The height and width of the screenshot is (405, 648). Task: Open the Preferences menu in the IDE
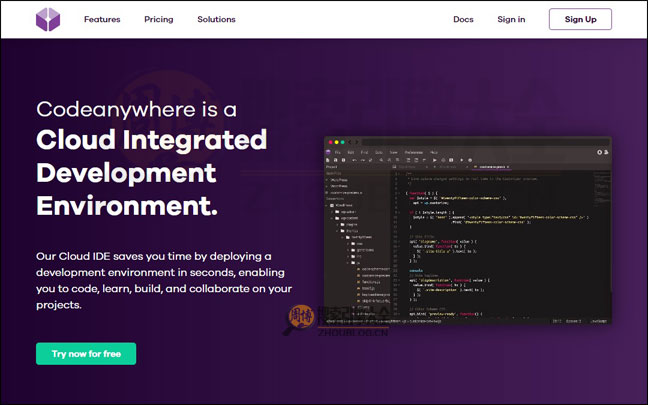tap(414, 152)
